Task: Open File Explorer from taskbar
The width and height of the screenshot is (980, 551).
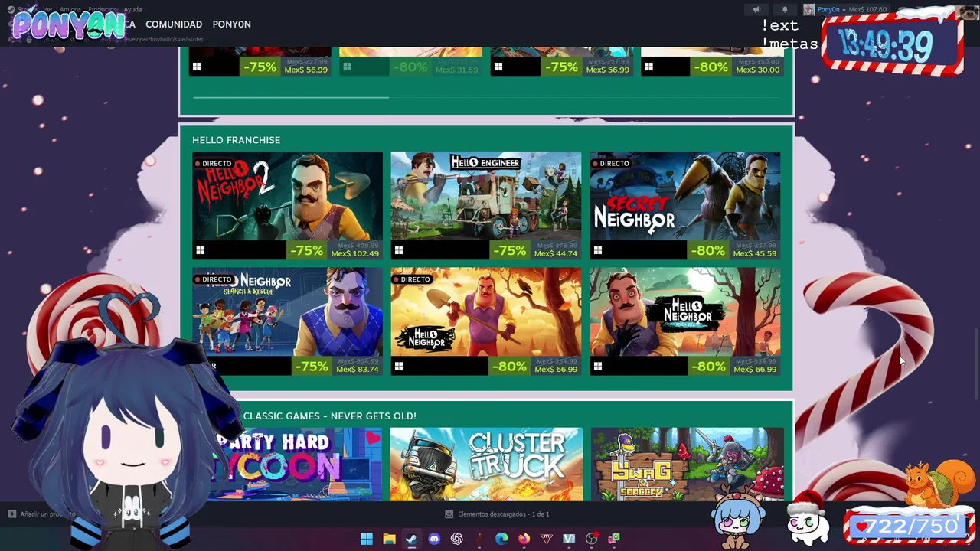Action: [389, 539]
